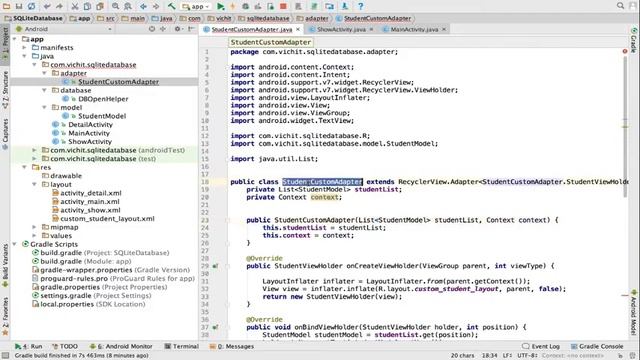
Task: Click the Replace icon in toolbar
Action: coord(128,7)
